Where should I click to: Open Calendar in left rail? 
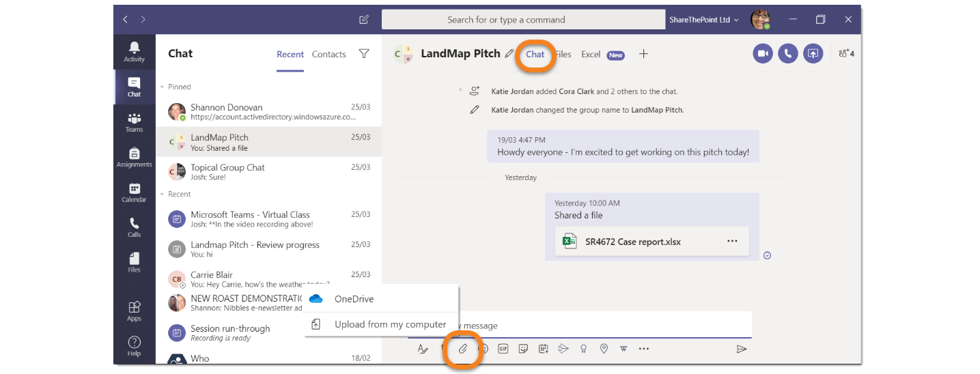pos(135,192)
